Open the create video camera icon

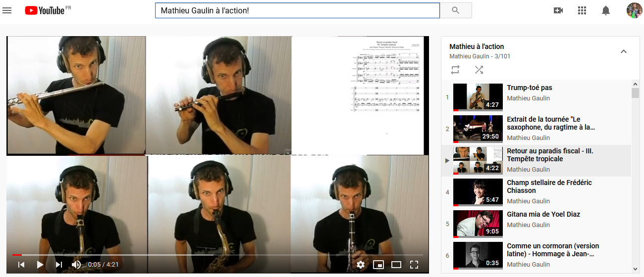[558, 10]
